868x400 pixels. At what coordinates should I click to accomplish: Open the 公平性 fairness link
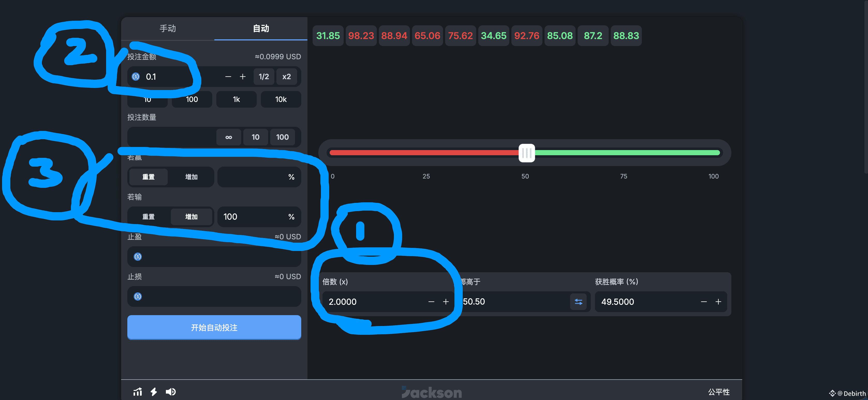(x=718, y=391)
